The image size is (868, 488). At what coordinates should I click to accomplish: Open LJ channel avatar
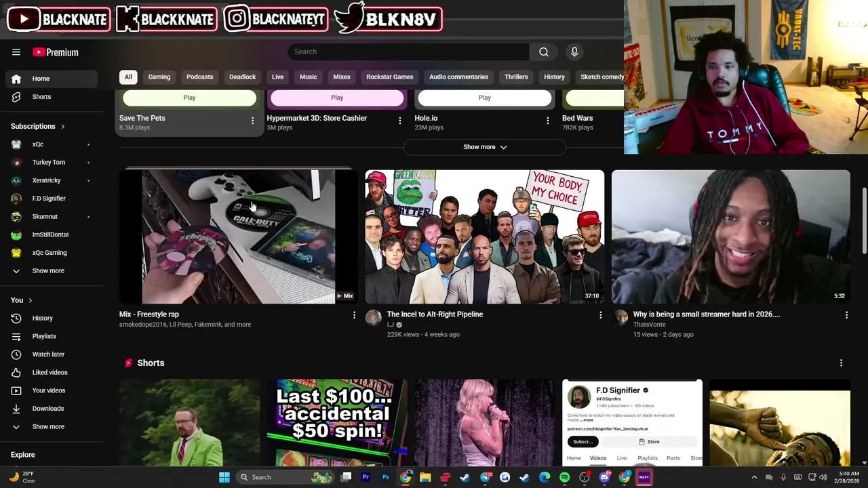pos(374,318)
